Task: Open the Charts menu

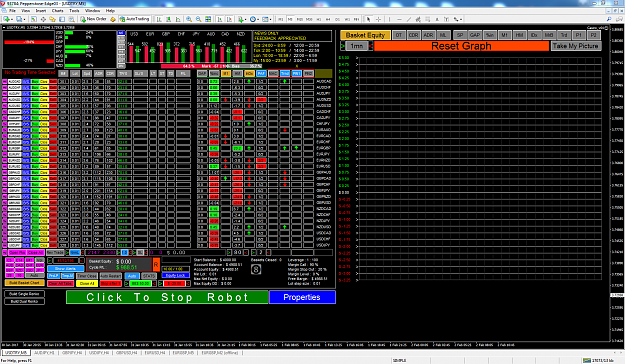Action: click(57, 10)
